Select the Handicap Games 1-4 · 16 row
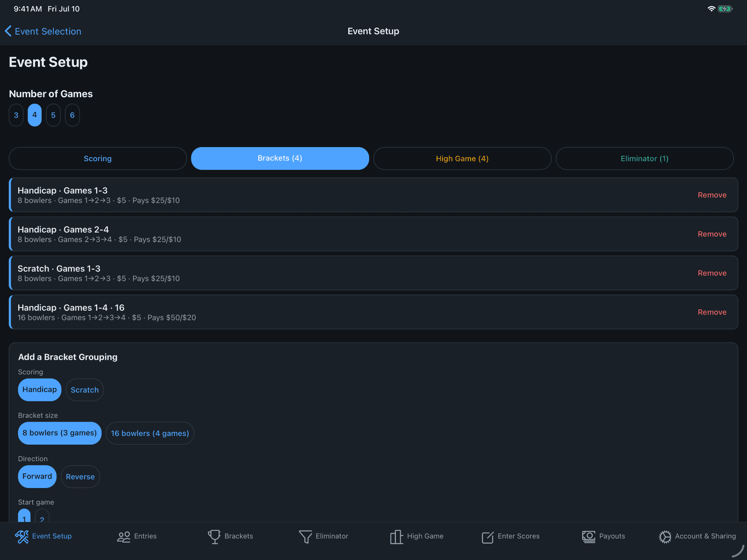Screen dimensions: 747x560 coord(373,312)
